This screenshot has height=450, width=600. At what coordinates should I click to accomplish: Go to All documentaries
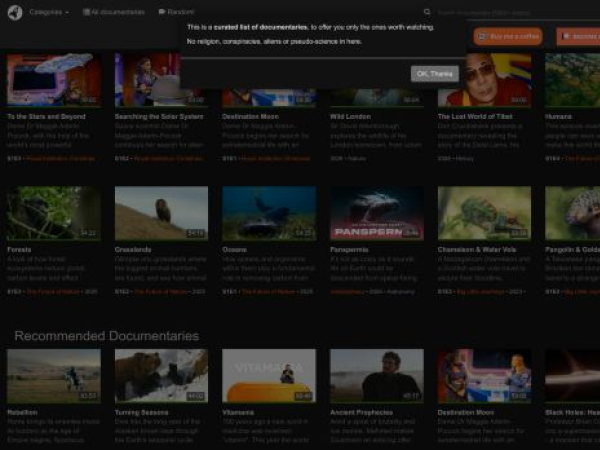(x=114, y=12)
